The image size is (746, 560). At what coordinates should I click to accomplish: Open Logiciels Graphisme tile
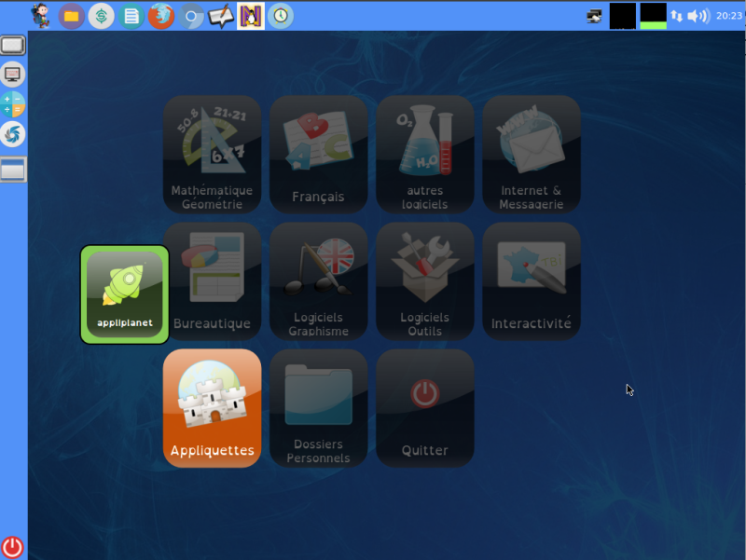(x=318, y=281)
